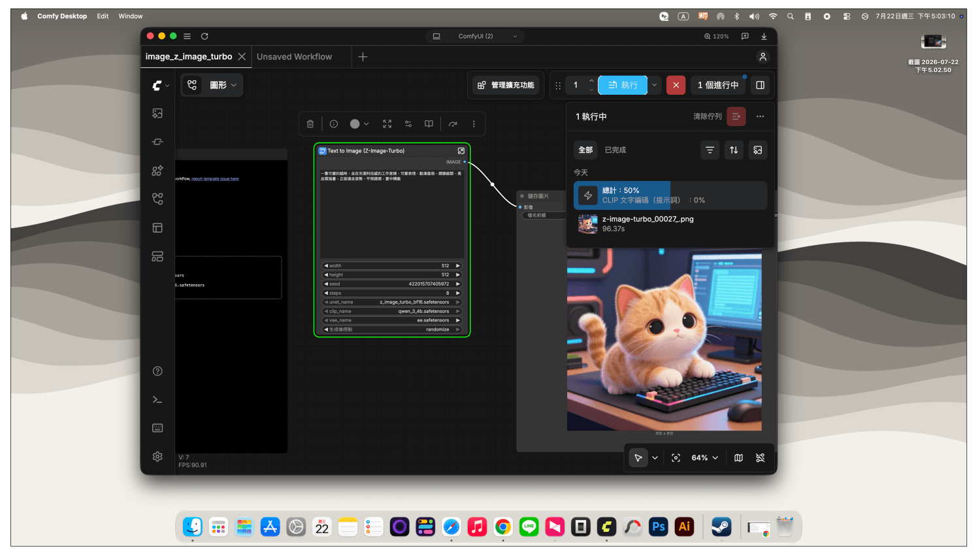The height and width of the screenshot is (558, 980).
Task: Open the queue panel three-dot menu
Action: tap(760, 116)
